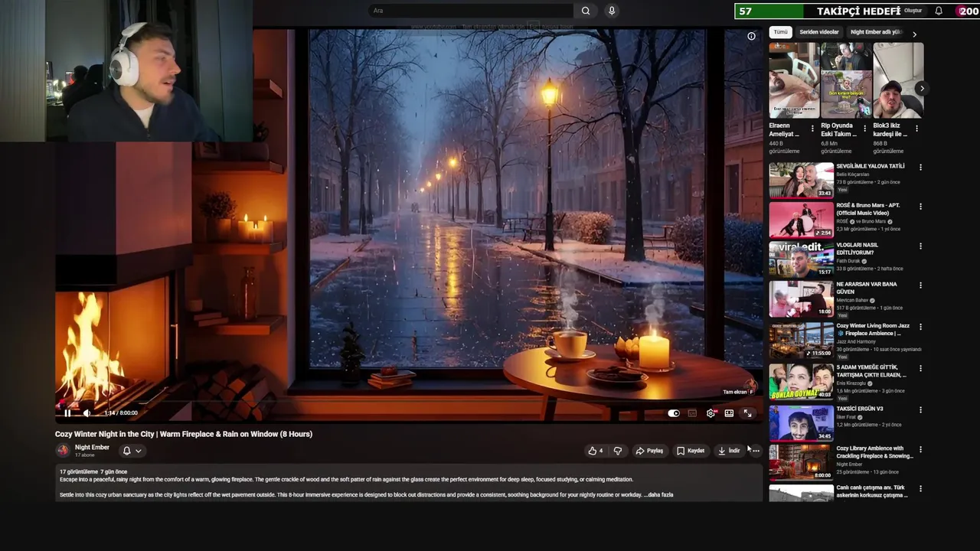Open the subtitles/captions button
This screenshot has height=551, width=980.
click(x=692, y=413)
